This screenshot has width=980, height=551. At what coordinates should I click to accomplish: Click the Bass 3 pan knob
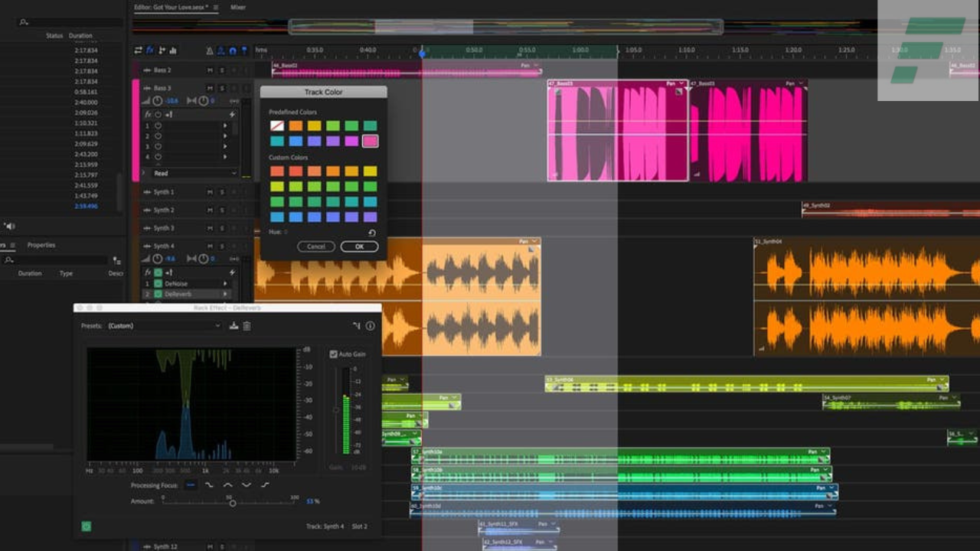point(204,101)
